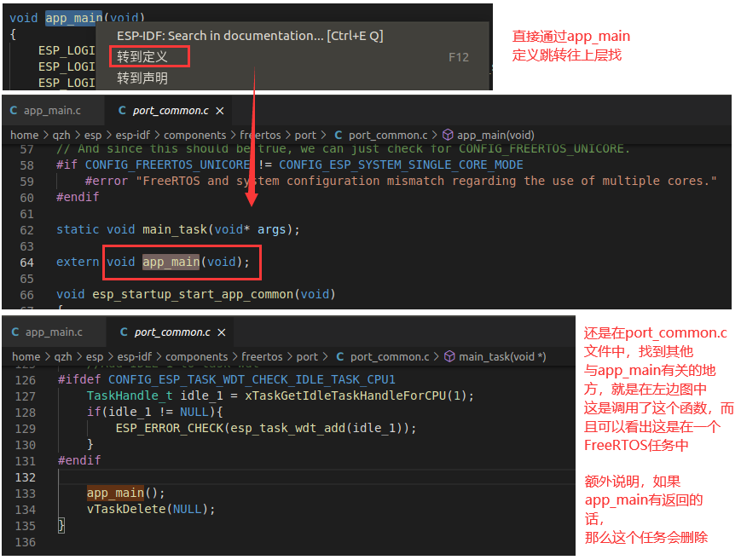Open app_main(void) symbol breadcrumb
741x560 pixels.
(495, 136)
